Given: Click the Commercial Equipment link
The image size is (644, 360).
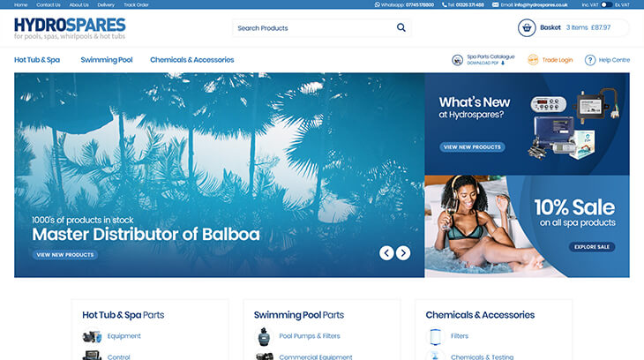Looking at the screenshot, I should (x=316, y=356).
